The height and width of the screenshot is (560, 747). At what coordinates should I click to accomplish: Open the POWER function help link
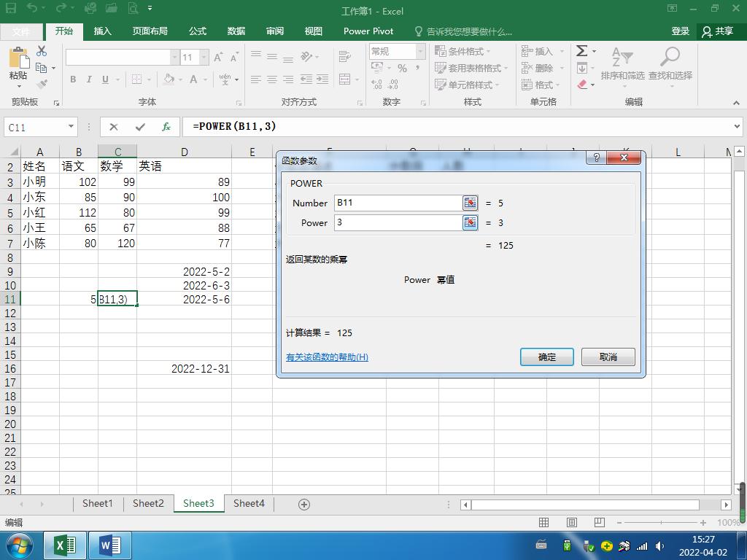click(x=328, y=357)
